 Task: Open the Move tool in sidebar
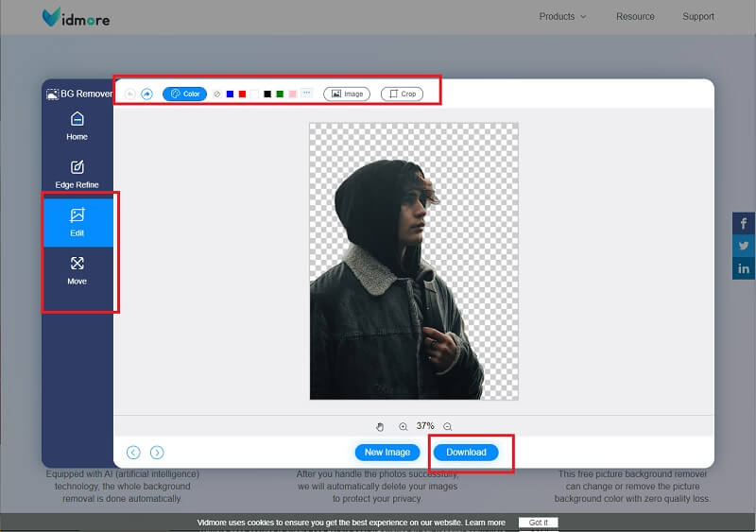(77, 270)
